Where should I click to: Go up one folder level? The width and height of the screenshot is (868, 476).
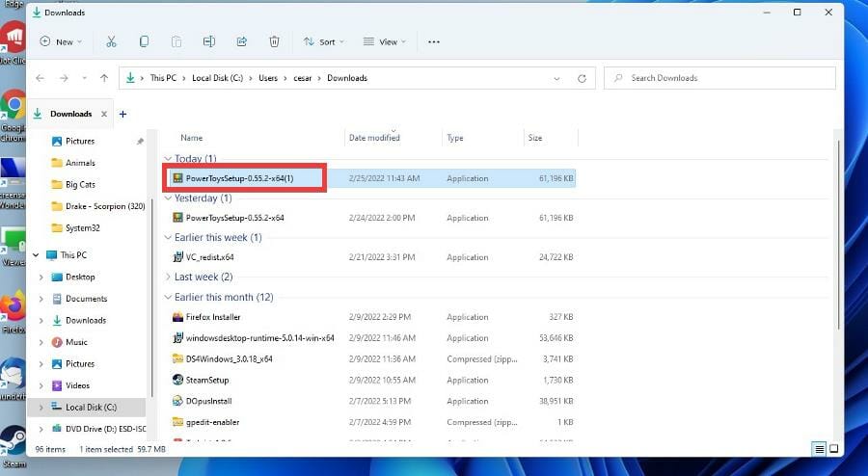104,78
